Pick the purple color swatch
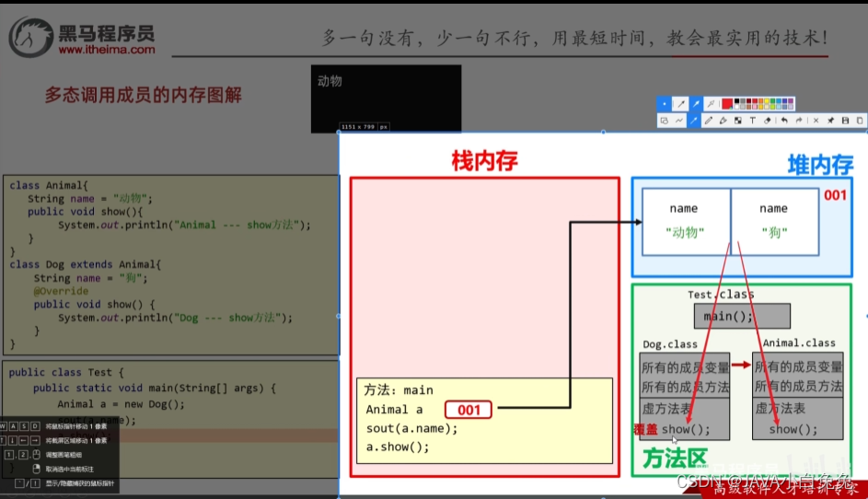Image resolution: width=868 pixels, height=499 pixels. click(791, 100)
